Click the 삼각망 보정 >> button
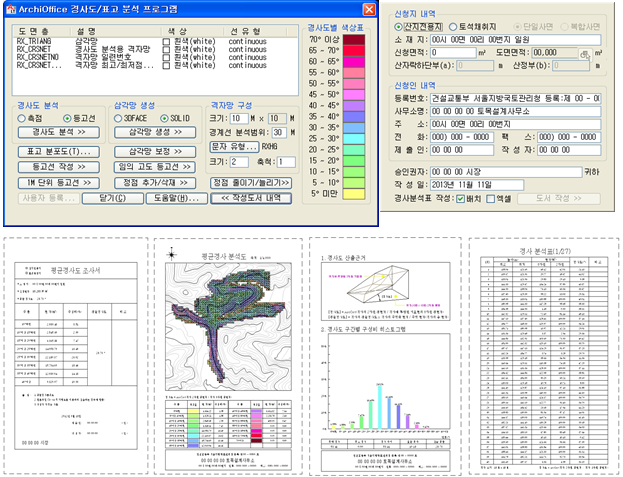Screen dimensions: 623x477 (155, 152)
